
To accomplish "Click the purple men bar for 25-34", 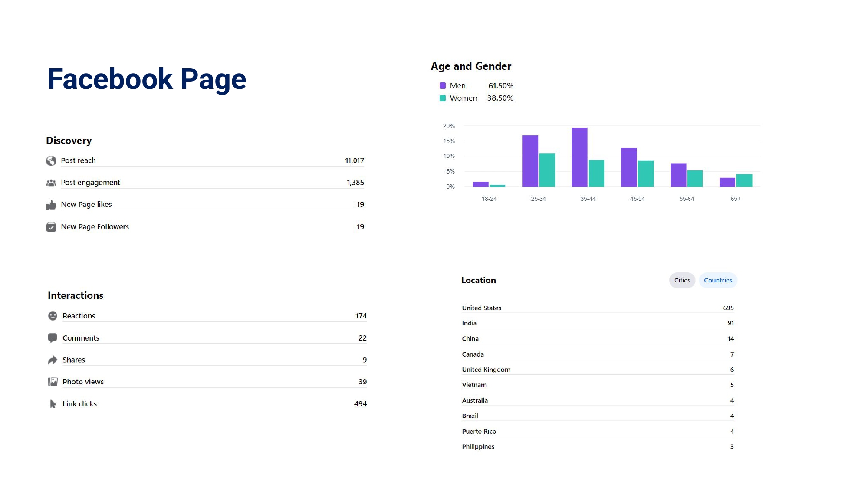I will [530, 161].
